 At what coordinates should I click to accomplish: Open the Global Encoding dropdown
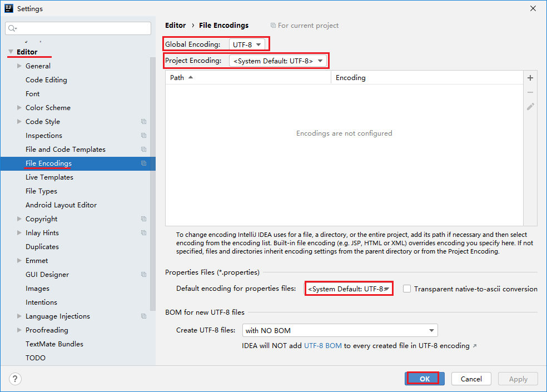[247, 44]
